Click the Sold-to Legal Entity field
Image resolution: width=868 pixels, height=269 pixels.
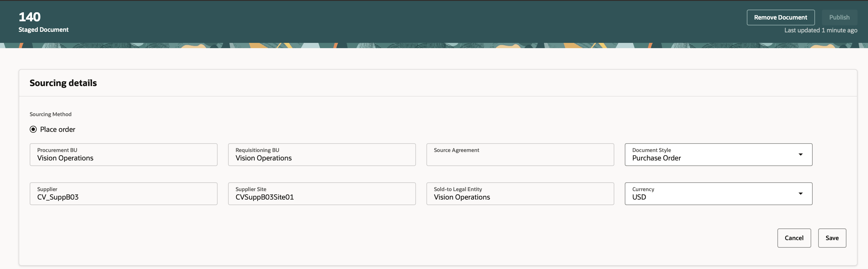coord(520,193)
